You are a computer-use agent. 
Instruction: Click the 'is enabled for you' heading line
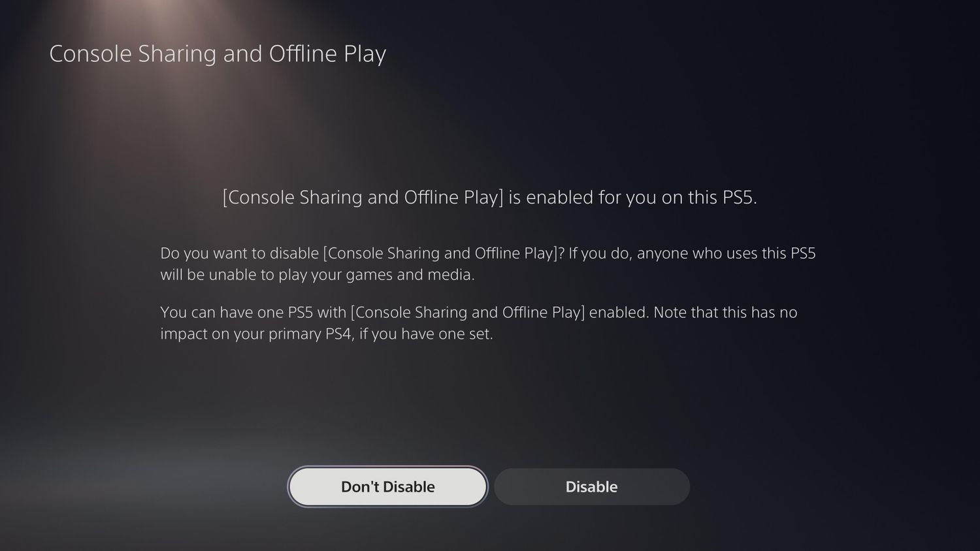tap(489, 197)
